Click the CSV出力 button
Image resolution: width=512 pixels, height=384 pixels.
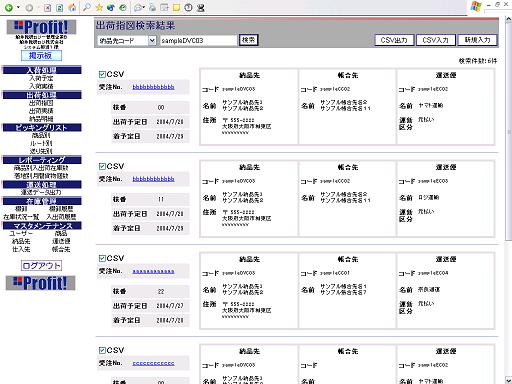point(394,40)
